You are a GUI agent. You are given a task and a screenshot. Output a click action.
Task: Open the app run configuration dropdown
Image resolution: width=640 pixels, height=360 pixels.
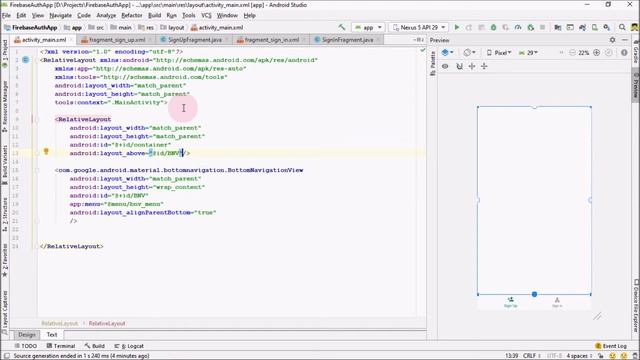(368, 27)
